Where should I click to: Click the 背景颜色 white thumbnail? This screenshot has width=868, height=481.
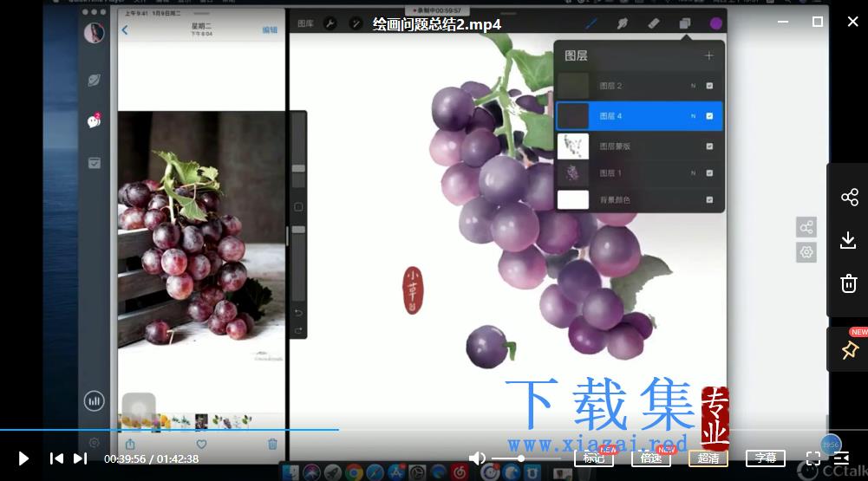coord(573,199)
